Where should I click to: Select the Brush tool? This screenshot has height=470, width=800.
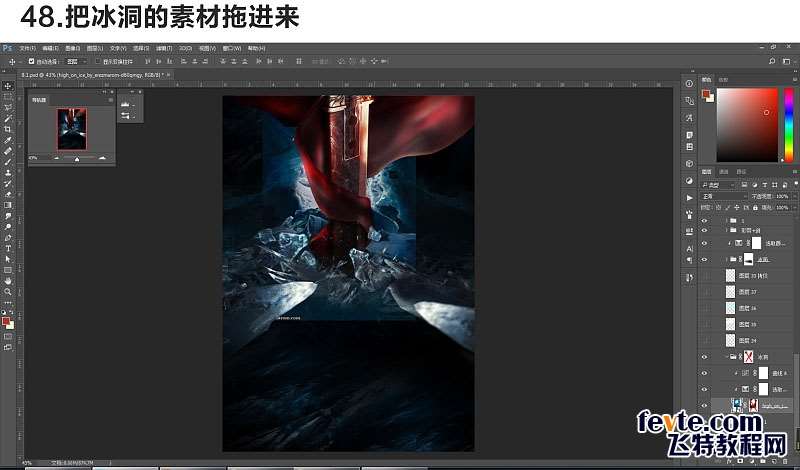pos(8,162)
